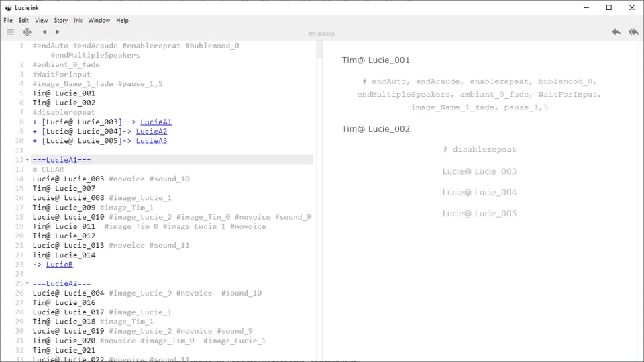Open the Ink menu

click(78, 21)
